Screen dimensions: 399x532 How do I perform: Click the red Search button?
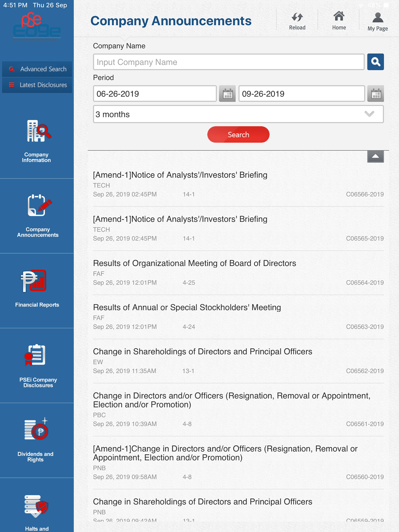pyautogui.click(x=238, y=134)
